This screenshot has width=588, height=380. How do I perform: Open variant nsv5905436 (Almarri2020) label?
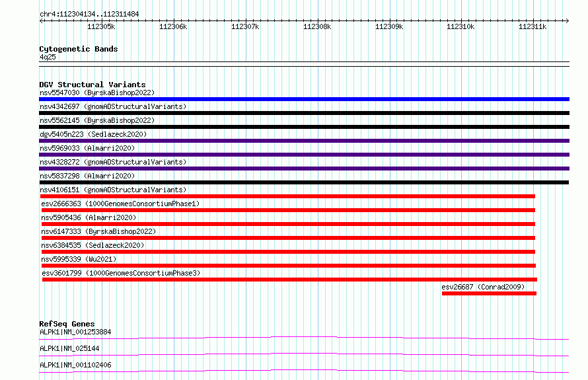pyautogui.click(x=89, y=217)
